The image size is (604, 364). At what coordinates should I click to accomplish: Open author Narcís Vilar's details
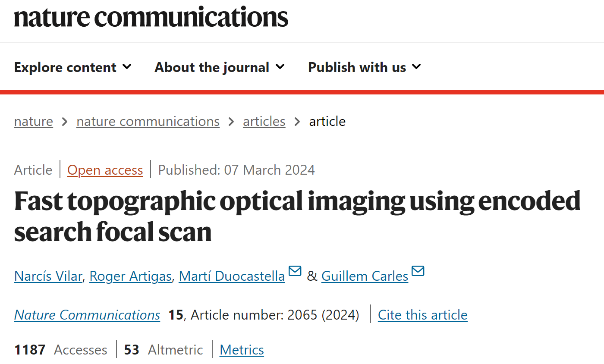pos(48,276)
